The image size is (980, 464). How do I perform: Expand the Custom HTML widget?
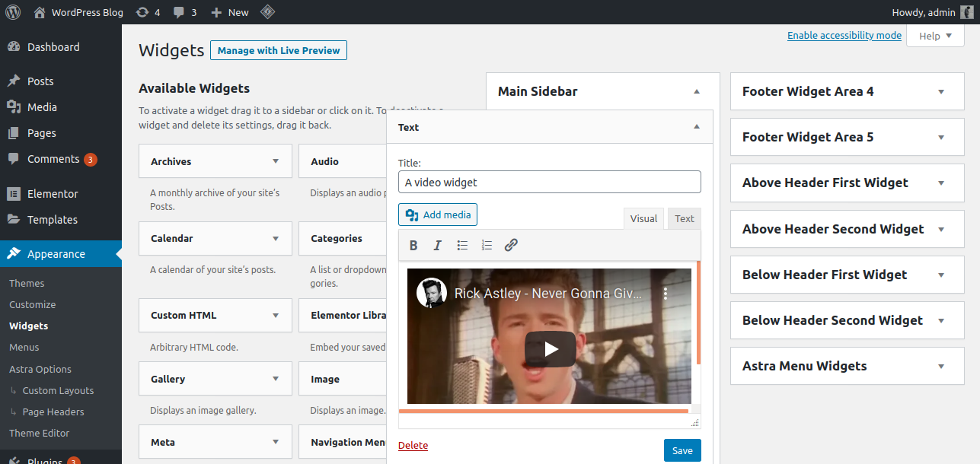click(276, 315)
